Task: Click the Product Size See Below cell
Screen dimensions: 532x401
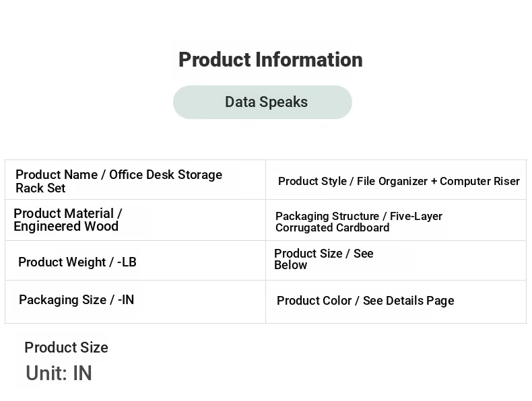Action: click(x=396, y=260)
